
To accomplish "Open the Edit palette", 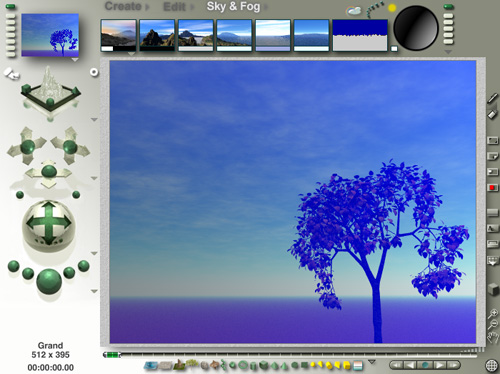I will tap(174, 7).
